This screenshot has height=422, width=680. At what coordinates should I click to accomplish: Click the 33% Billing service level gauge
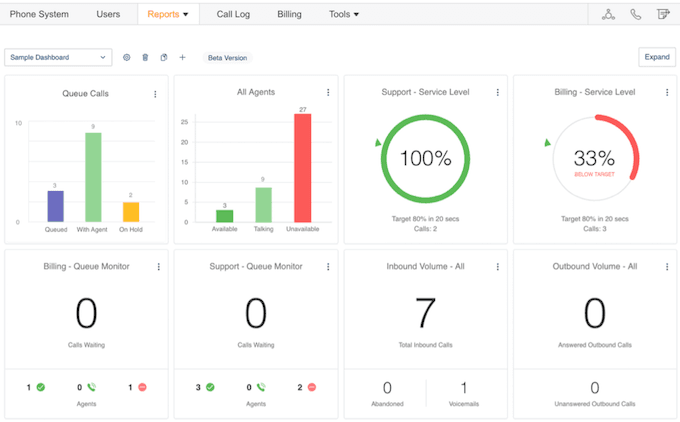click(x=595, y=158)
